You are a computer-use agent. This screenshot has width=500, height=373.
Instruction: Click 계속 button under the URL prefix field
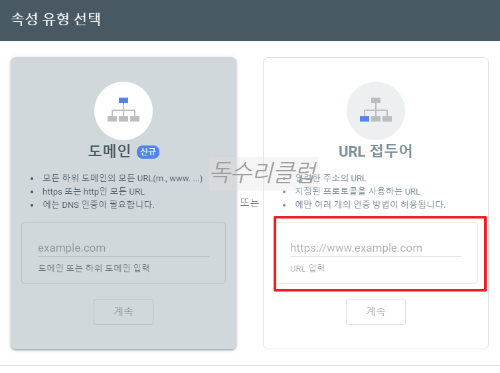[x=376, y=312]
